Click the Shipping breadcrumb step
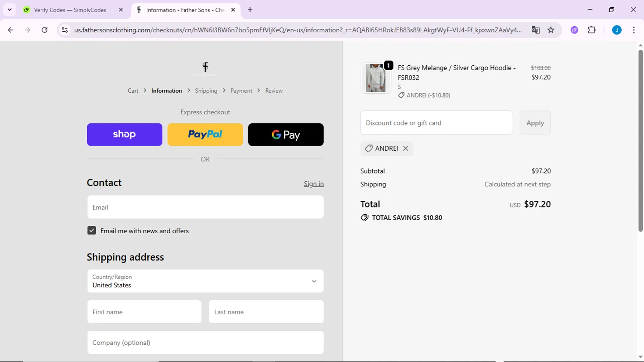The image size is (644, 362). coord(206,91)
